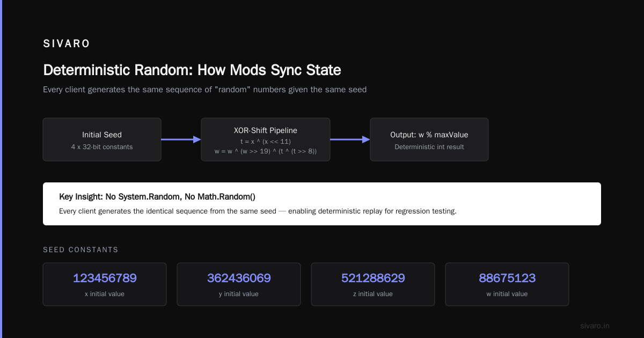Open the Output: w % maxValue box
This screenshot has width=644, height=338.
pyautogui.click(x=429, y=139)
